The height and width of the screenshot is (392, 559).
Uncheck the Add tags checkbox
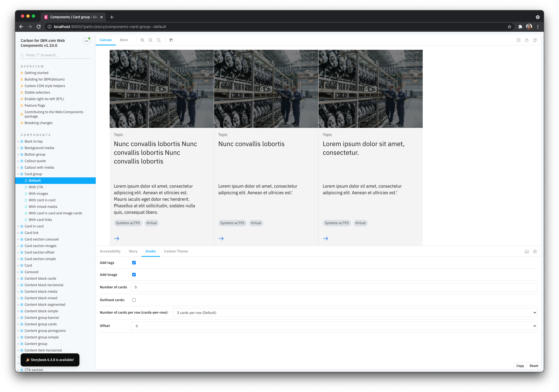(x=134, y=263)
